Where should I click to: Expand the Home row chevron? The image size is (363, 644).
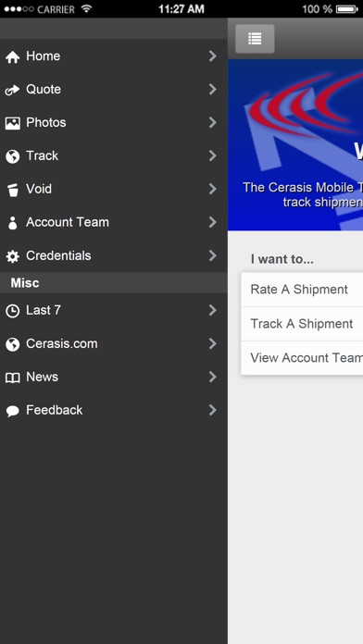213,56
